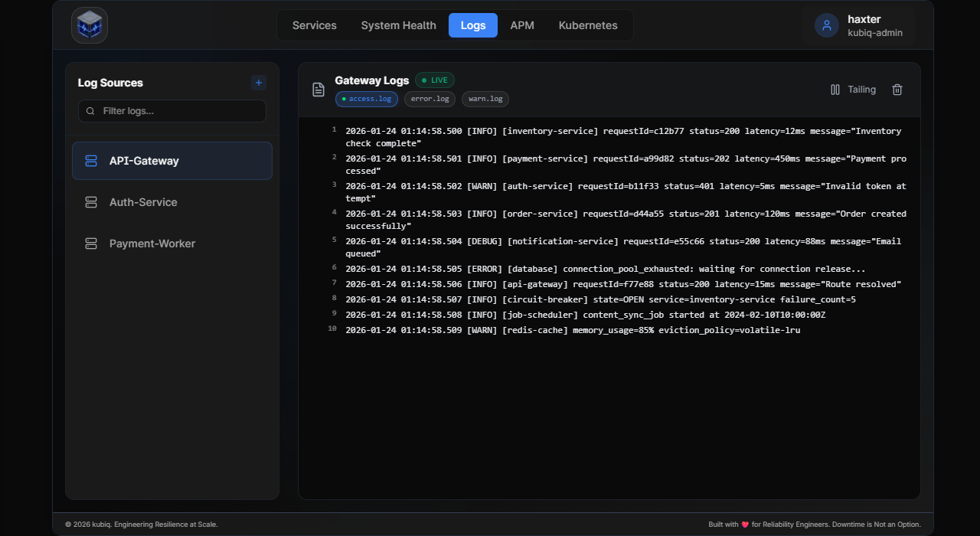Add a new log source with plus icon
The width and height of the screenshot is (980, 536).
pos(259,83)
